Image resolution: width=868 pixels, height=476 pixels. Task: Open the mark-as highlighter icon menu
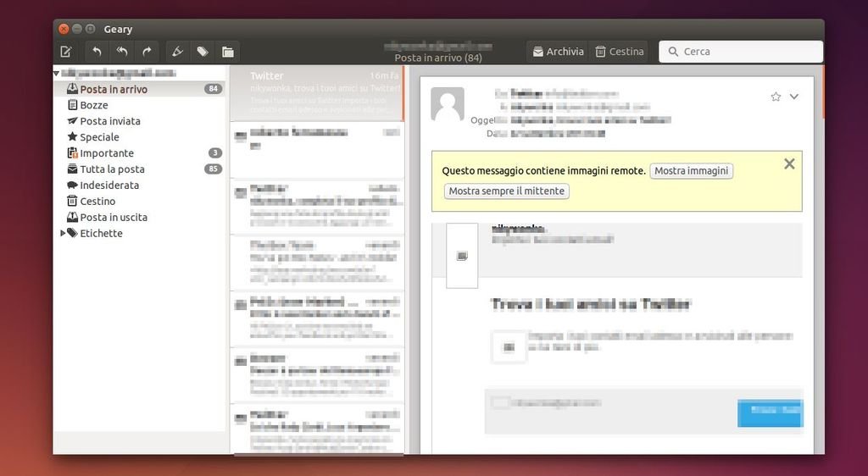pos(178,52)
